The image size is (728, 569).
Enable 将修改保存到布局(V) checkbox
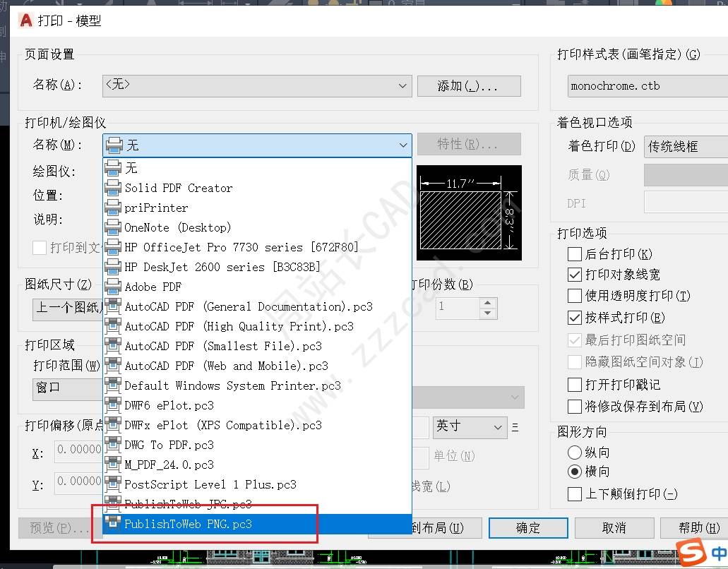574,407
